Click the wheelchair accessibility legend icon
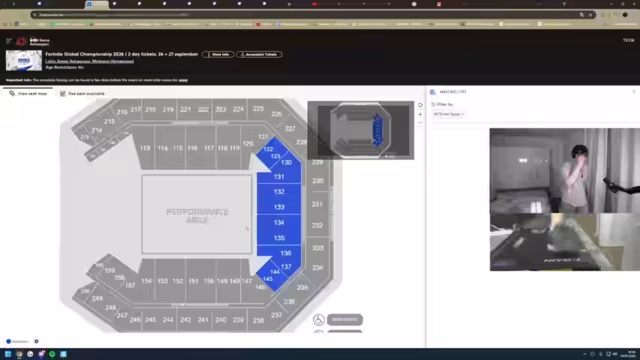 pyautogui.click(x=319, y=320)
